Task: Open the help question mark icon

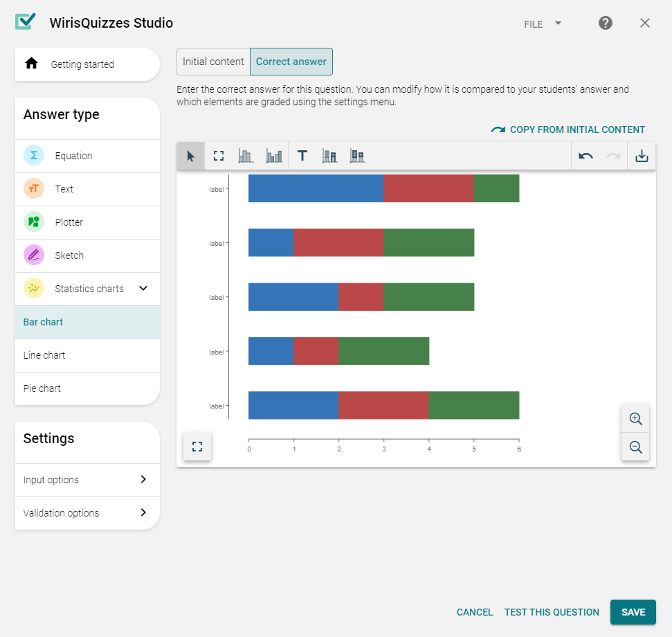Action: (606, 24)
